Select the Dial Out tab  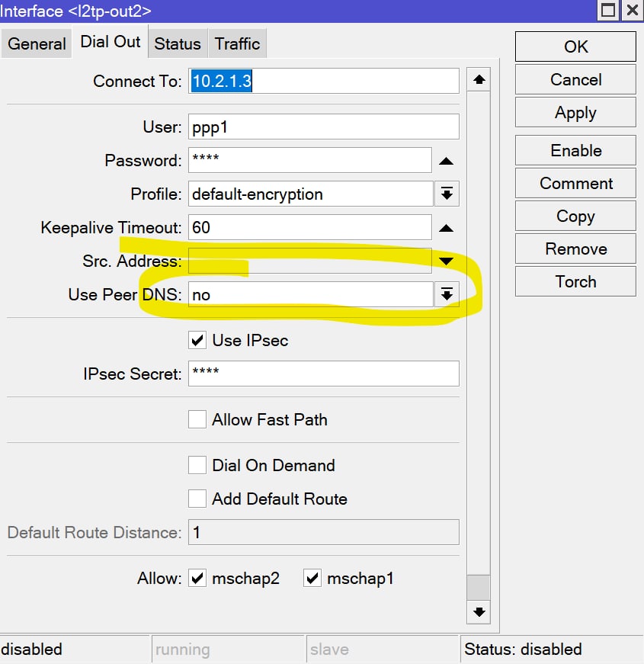pos(110,41)
